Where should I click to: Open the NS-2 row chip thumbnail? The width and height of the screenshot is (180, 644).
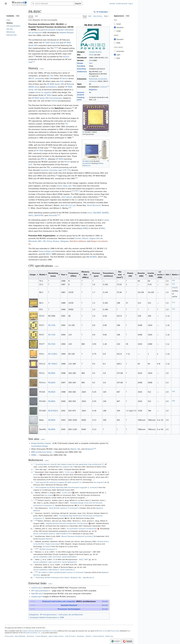(x=33, y=303)
